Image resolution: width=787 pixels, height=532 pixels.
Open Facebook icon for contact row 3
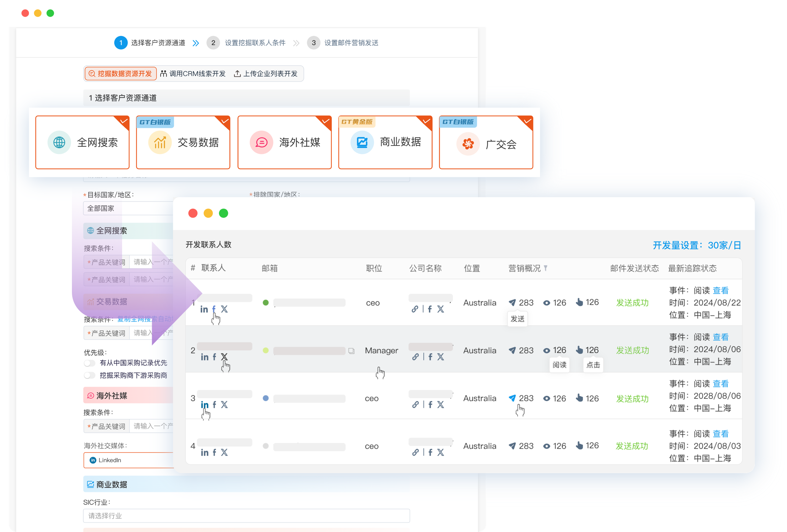[214, 405]
